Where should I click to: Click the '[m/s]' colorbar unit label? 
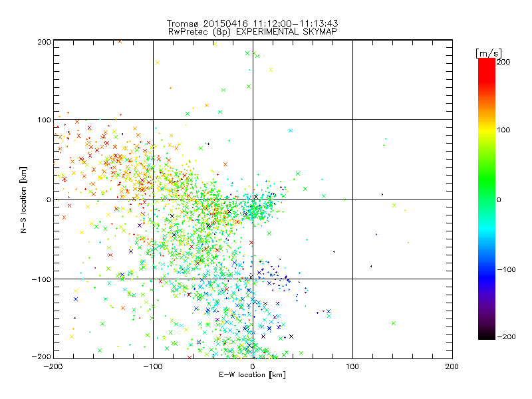pyautogui.click(x=488, y=53)
